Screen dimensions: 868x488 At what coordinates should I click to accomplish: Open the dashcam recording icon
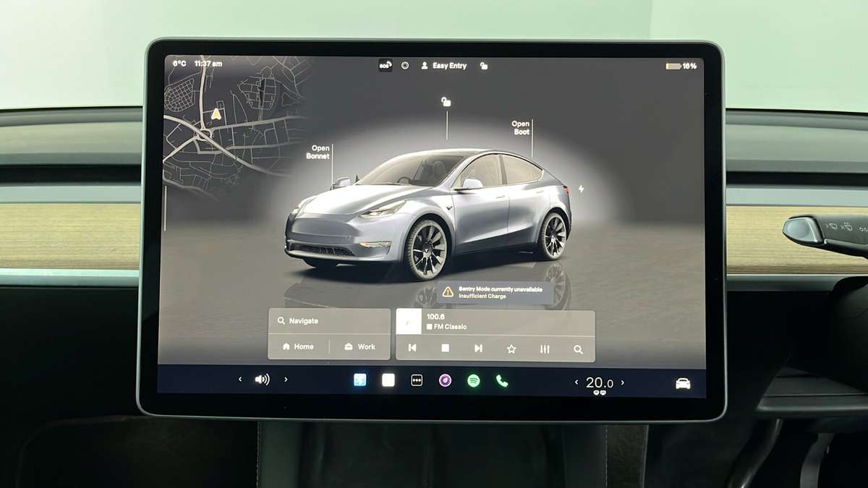405,66
